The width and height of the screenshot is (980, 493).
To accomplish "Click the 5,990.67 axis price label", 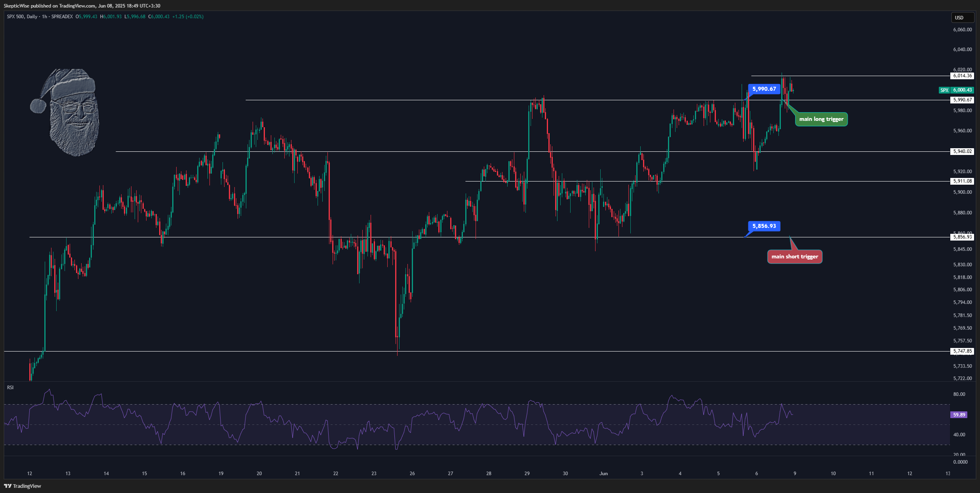I will 962,100.
